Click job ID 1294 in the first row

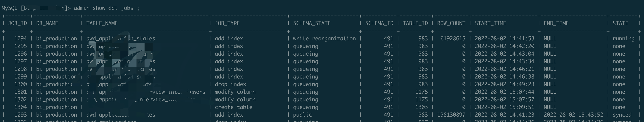coord(21,39)
